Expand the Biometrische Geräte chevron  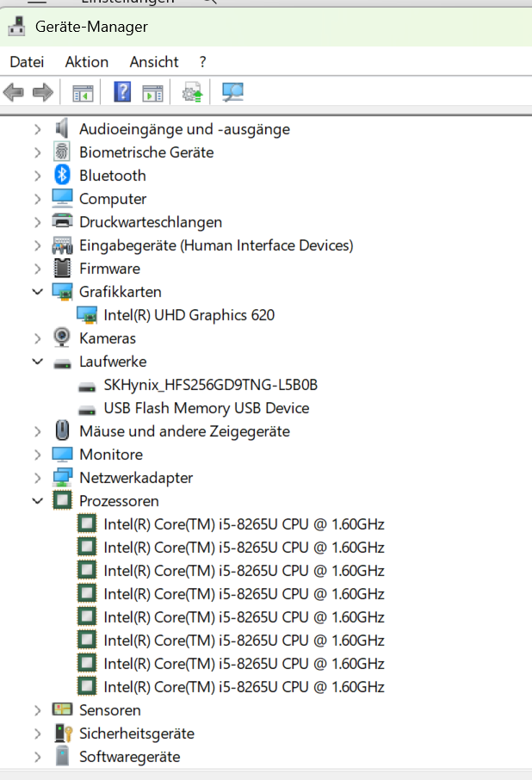[x=38, y=152]
